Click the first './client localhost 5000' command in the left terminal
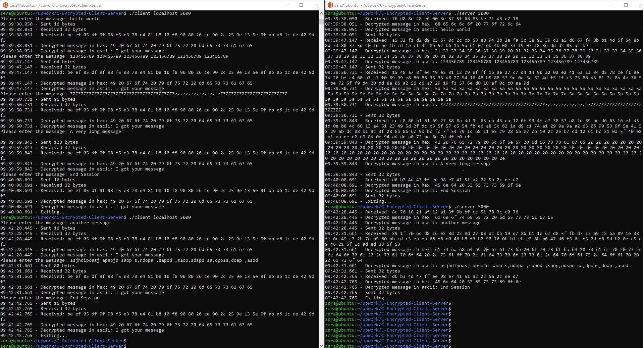Viewport: 644px width, 348px height. point(160,13)
